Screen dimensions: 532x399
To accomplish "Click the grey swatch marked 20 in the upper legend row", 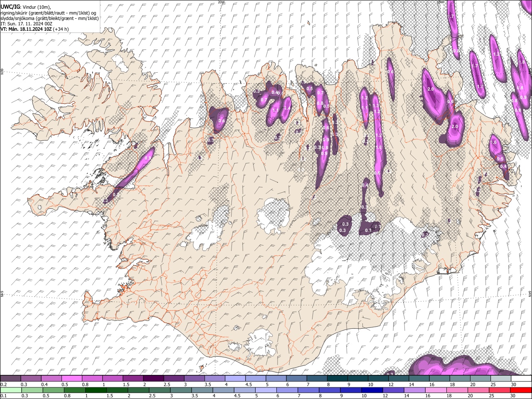I will [480, 378].
